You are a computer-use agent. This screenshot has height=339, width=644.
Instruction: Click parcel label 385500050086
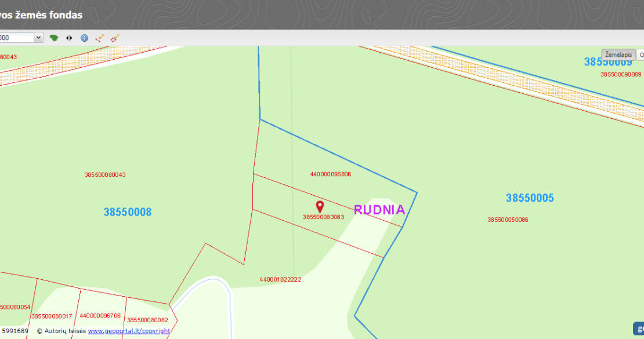[x=508, y=220]
